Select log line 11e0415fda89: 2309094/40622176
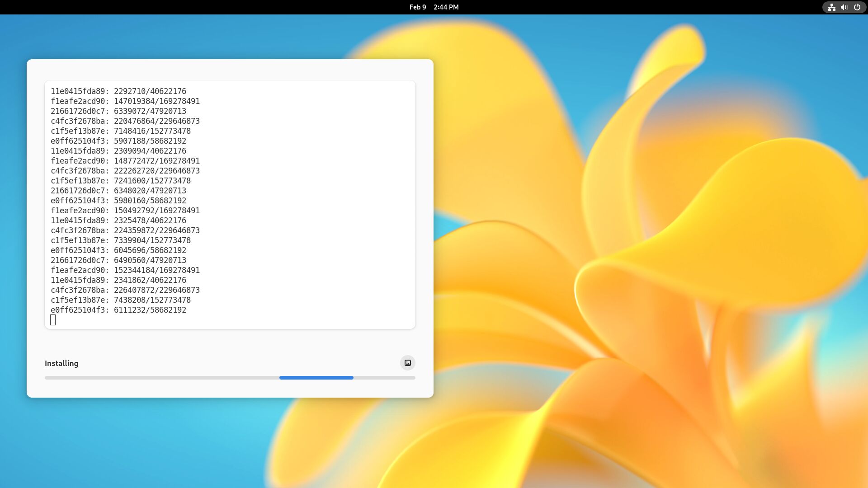 [x=118, y=151]
